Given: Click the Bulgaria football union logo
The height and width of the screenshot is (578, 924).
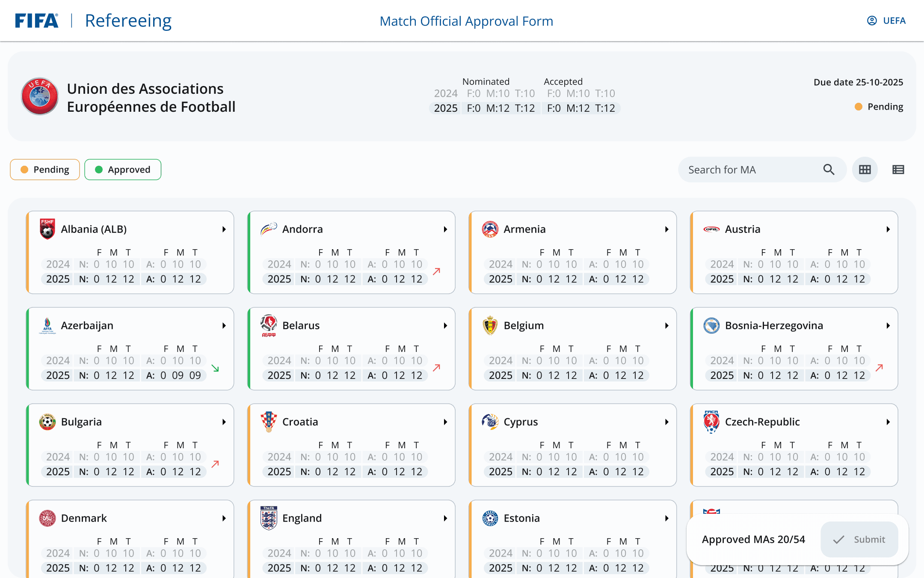Looking at the screenshot, I should coord(47,422).
